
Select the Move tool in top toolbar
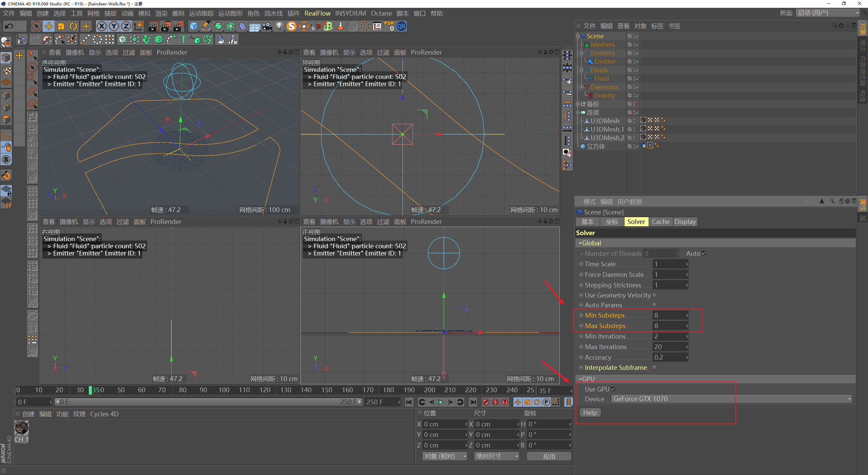[x=49, y=26]
